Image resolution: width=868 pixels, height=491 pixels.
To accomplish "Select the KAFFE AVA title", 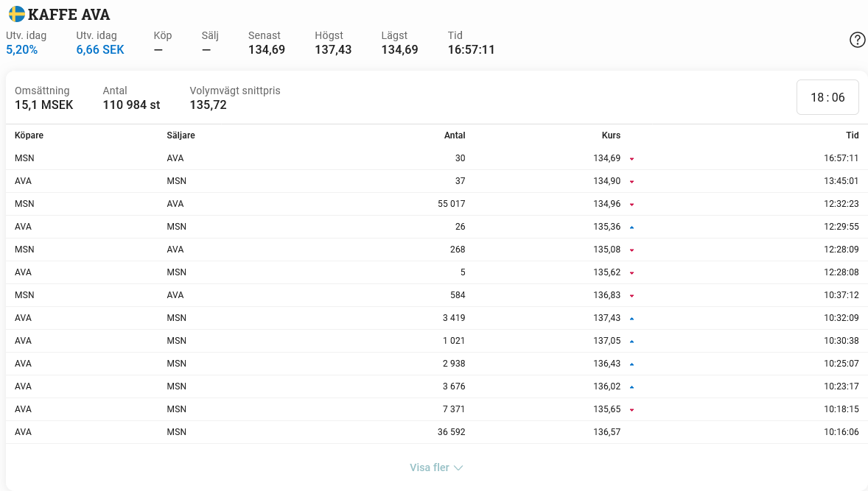I will pos(69,15).
